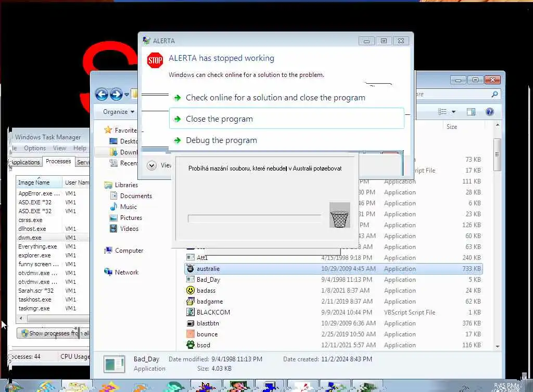Click the blastbtn file icon
533x392 pixels.
191,323
